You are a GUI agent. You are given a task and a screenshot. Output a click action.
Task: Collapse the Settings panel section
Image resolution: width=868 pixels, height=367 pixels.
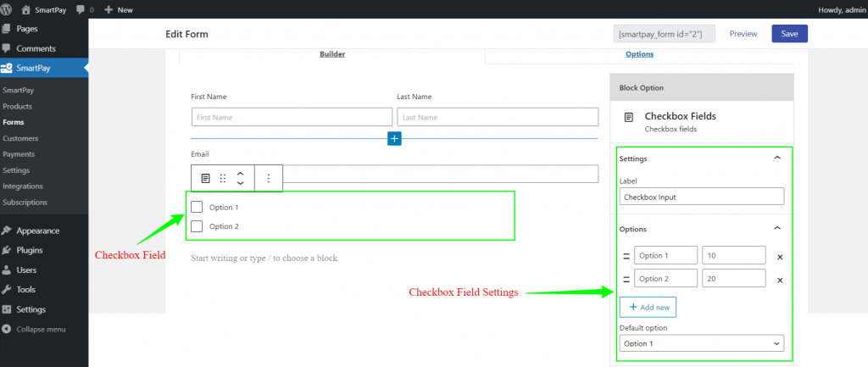pos(777,158)
